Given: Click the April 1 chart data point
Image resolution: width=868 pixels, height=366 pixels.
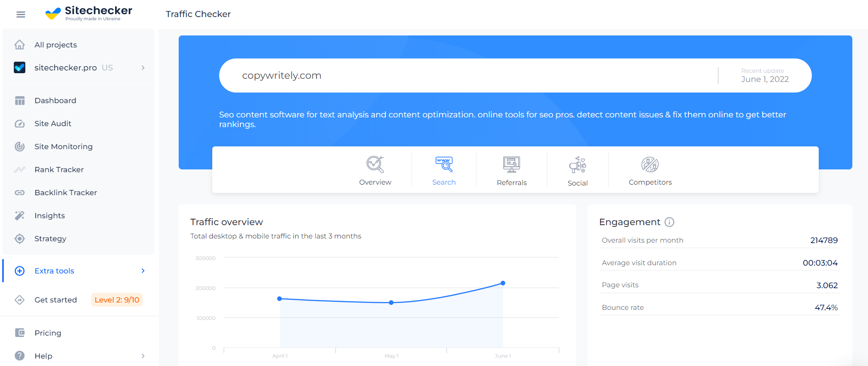Looking at the screenshot, I should (x=280, y=299).
